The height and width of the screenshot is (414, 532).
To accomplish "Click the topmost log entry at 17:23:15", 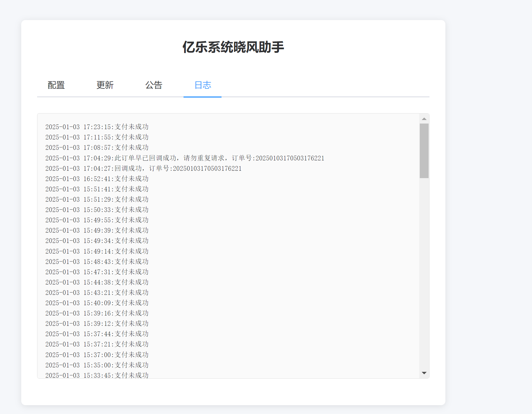I will (97, 127).
